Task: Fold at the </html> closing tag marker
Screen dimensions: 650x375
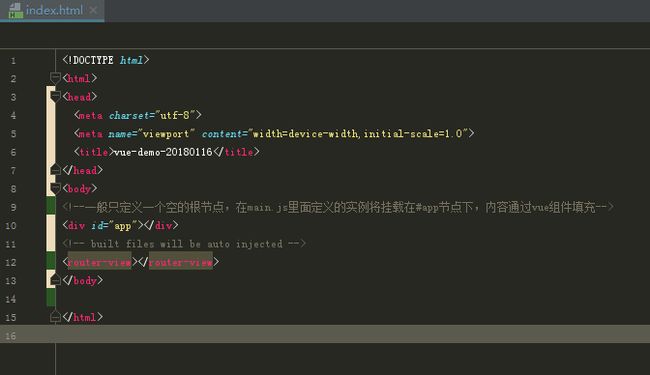Action: [x=55, y=317]
